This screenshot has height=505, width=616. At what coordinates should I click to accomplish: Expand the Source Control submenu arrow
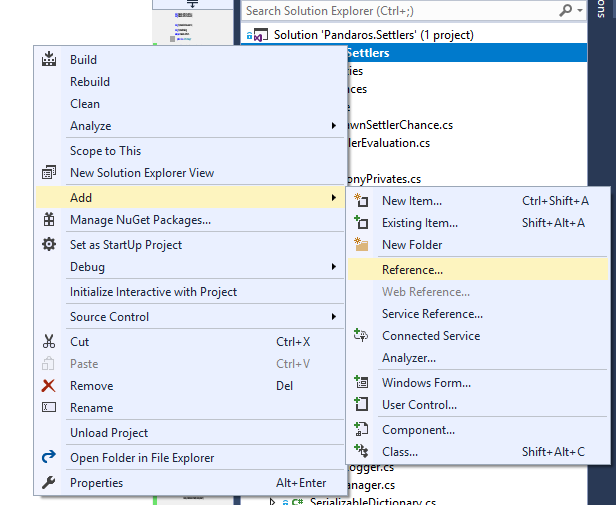[x=334, y=317]
